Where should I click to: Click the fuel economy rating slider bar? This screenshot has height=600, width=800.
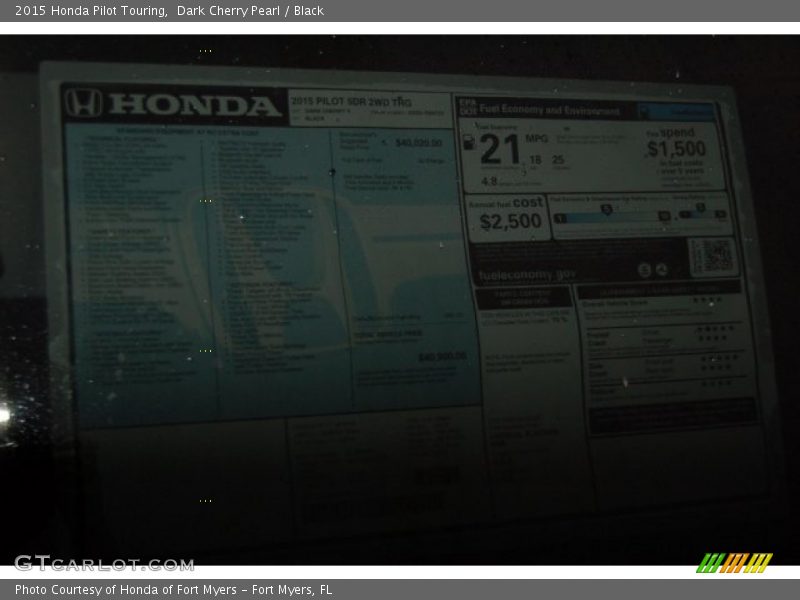612,217
